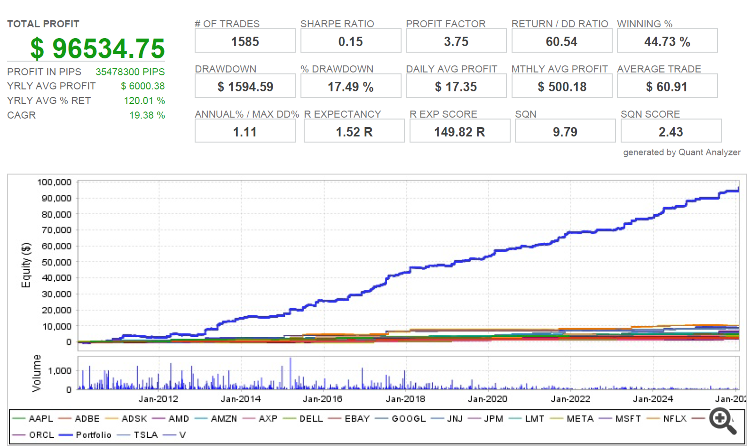Select the MSFT legend entry
Screen dimensions: 750x447
click(x=620, y=419)
